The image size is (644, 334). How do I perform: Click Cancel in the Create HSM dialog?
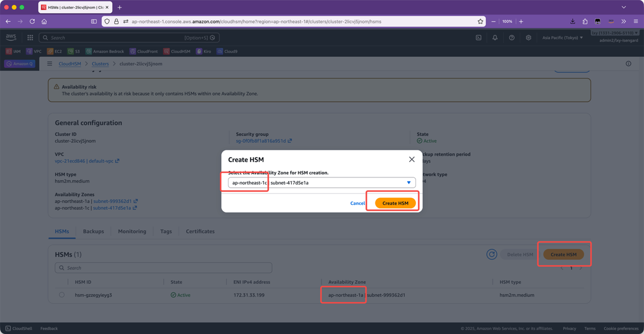click(x=357, y=203)
